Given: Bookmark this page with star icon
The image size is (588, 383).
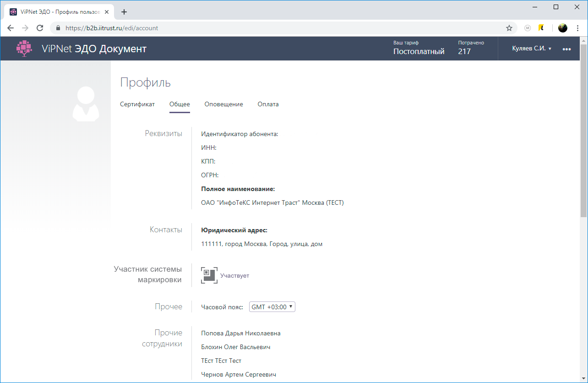Looking at the screenshot, I should pyautogui.click(x=509, y=28).
